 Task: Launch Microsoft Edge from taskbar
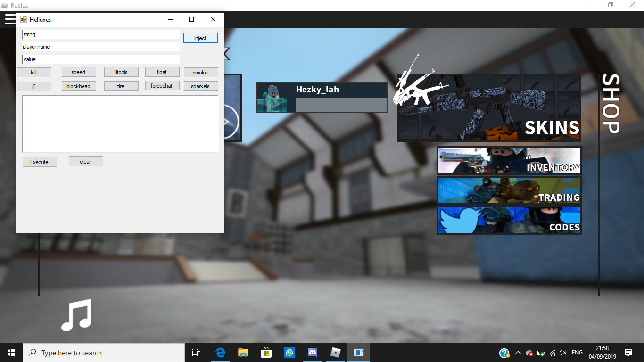(x=220, y=353)
